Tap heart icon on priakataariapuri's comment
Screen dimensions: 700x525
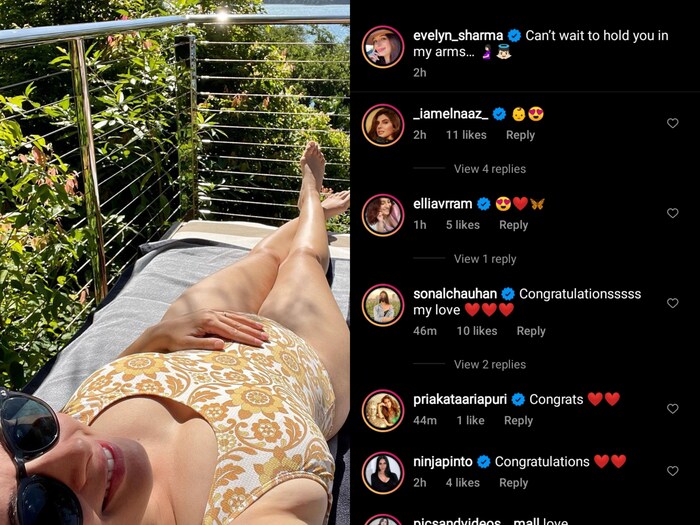(x=672, y=408)
